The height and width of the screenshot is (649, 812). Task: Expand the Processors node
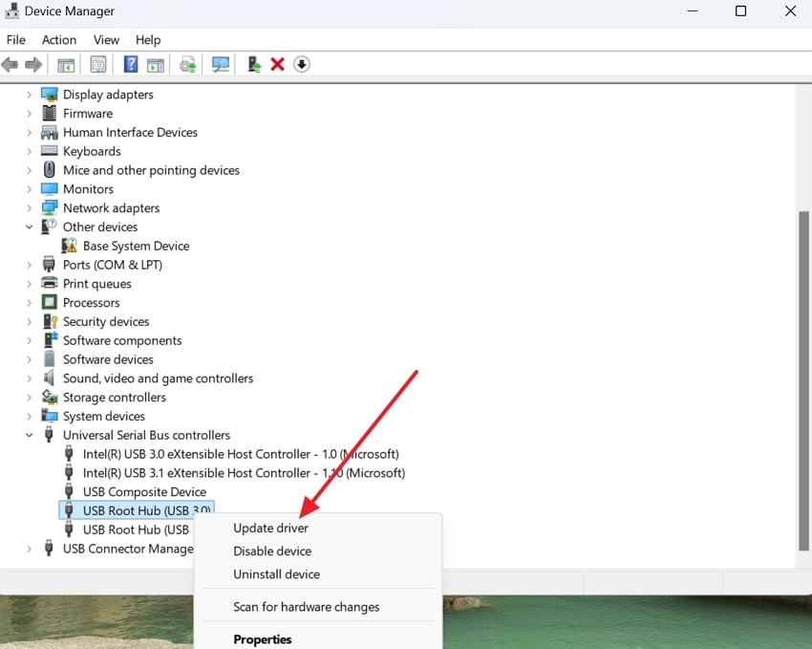click(x=29, y=302)
